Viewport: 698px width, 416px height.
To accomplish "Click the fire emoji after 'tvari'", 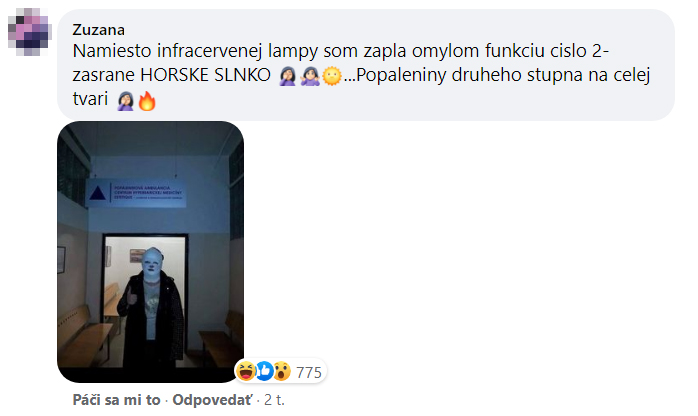I will [147, 101].
